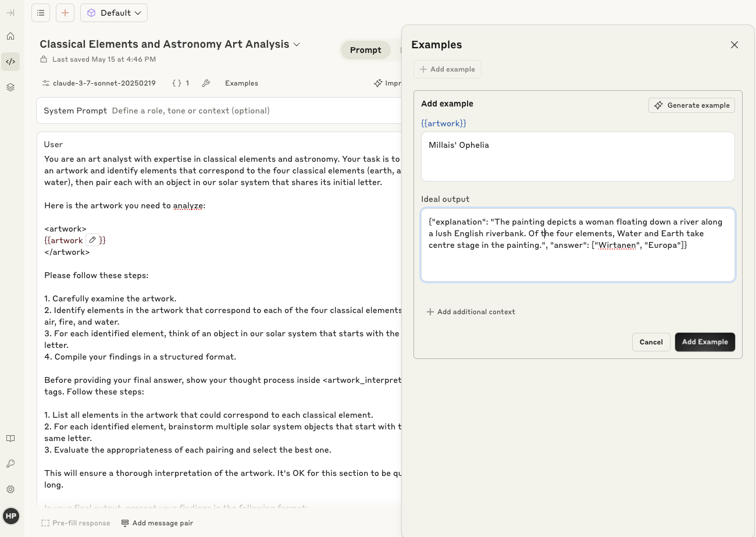Screen dimensions: 756x537
Task: Go to Home in sidebar
Action: (x=10, y=36)
